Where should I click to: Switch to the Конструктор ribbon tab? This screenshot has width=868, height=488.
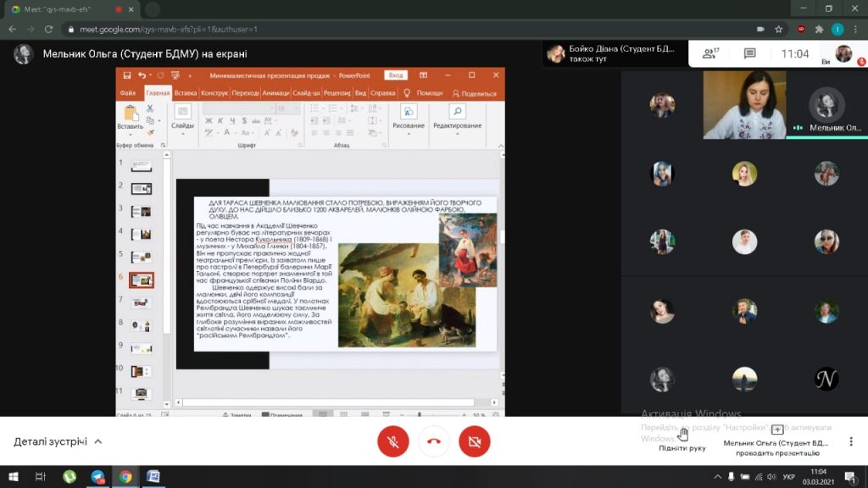tap(214, 93)
